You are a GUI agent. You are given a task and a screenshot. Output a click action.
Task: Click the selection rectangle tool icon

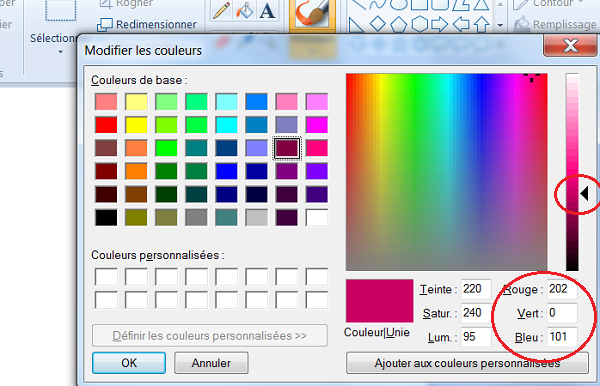pos(60,11)
